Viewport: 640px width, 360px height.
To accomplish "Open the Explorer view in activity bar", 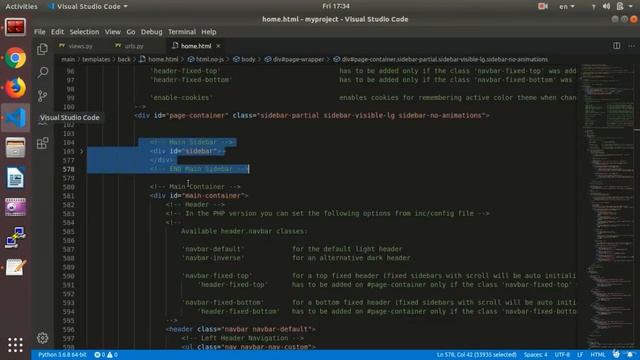I will [x=42, y=49].
